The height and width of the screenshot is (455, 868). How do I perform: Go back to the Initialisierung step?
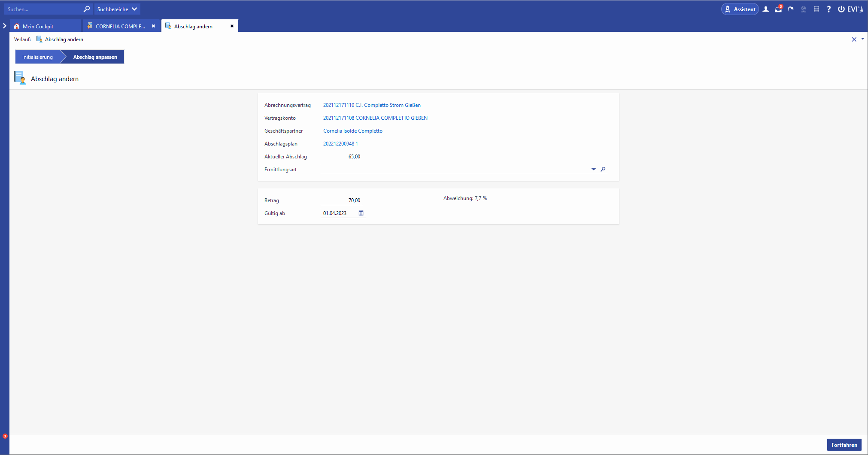[37, 57]
